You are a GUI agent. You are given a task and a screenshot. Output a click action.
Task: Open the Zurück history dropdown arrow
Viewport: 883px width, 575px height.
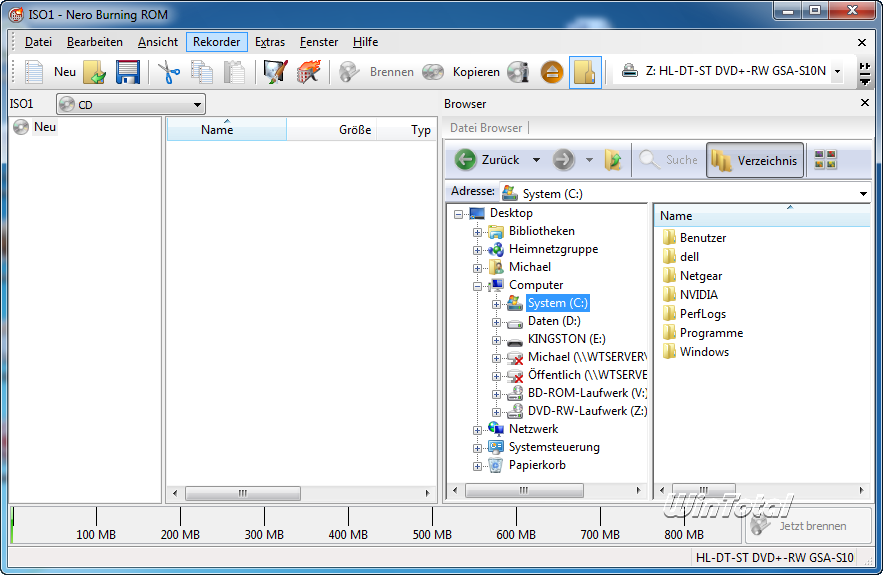point(536,160)
